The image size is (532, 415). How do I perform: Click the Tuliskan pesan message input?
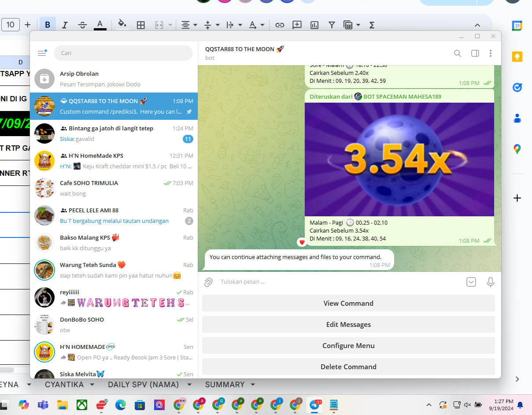339,282
